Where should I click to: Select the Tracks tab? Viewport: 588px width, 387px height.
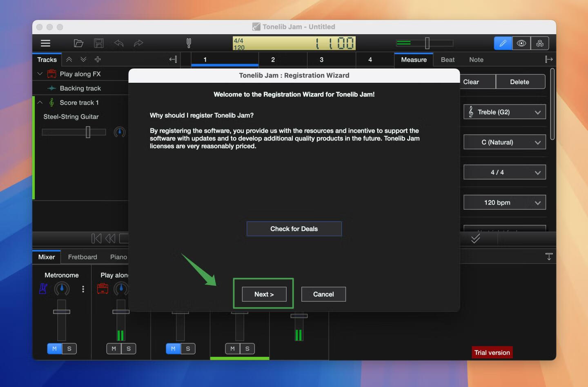coord(47,60)
